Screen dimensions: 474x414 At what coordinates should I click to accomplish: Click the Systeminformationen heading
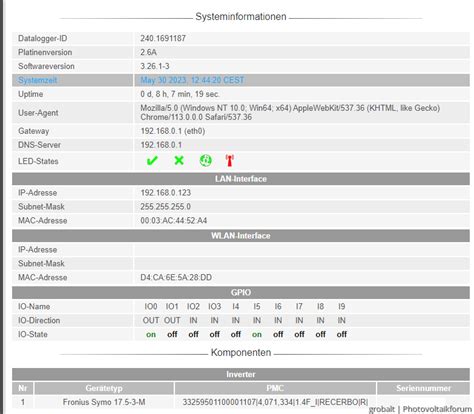(x=241, y=17)
